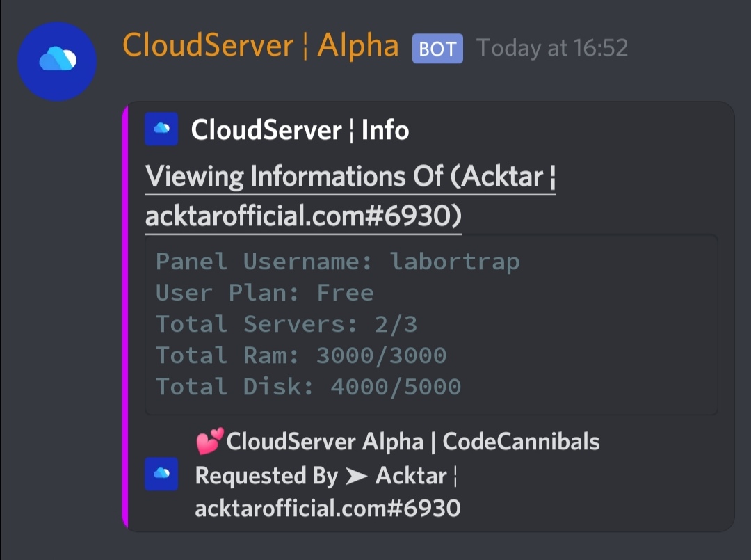Image resolution: width=751 pixels, height=560 pixels.
Task: Click the blue BOT tag badge
Action: [x=437, y=49]
